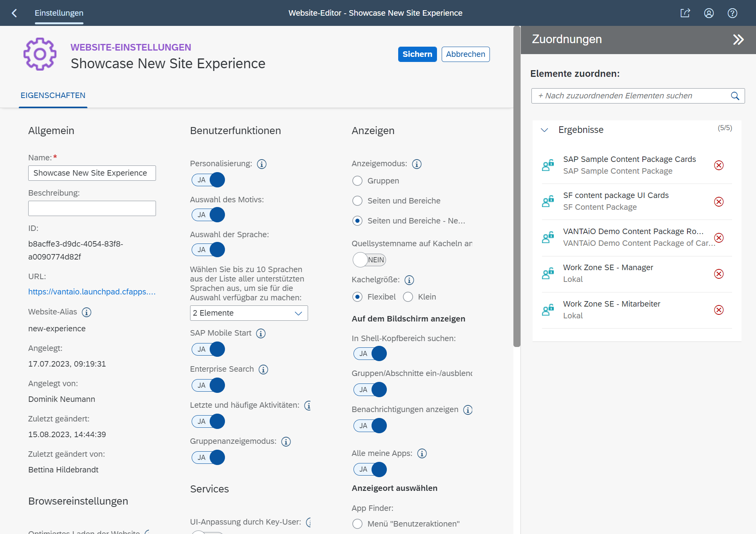
Task: Click search magnifier in Zuordnungen panel
Action: [x=735, y=96]
